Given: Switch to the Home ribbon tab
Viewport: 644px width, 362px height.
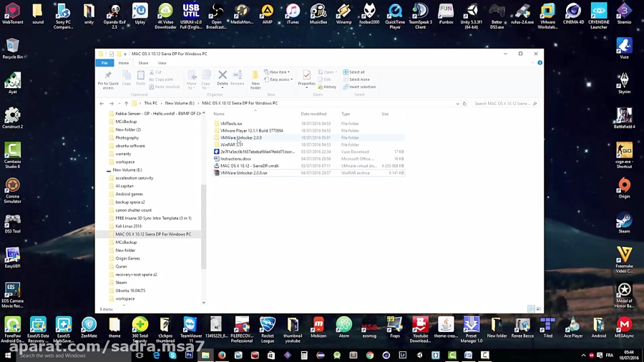Looking at the screenshot, I should point(124,63).
